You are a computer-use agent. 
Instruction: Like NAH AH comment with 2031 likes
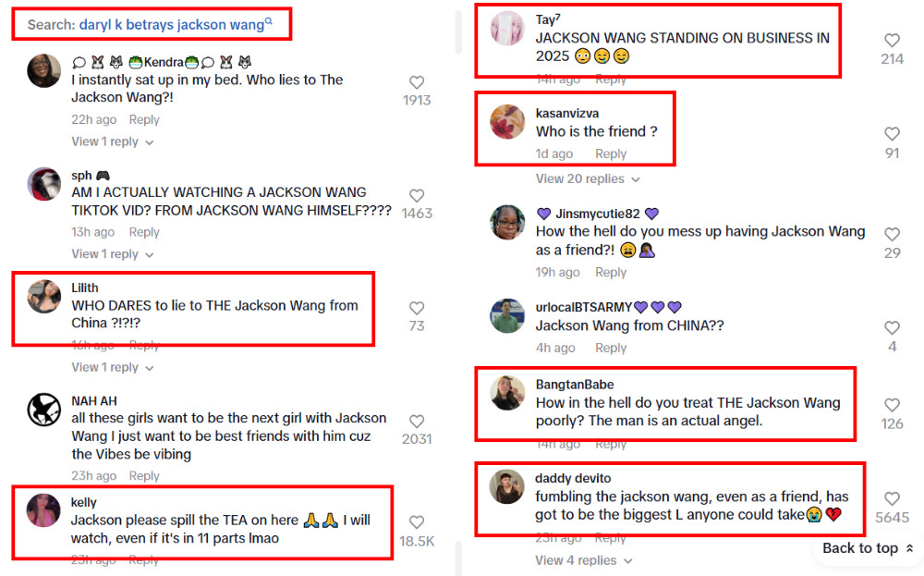pyautogui.click(x=417, y=422)
